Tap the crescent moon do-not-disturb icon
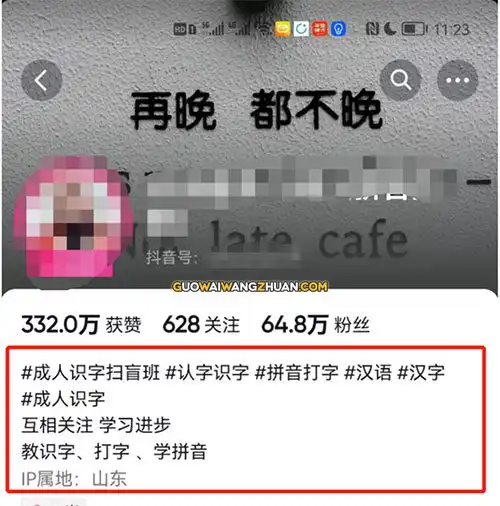500x506 pixels. click(390, 29)
